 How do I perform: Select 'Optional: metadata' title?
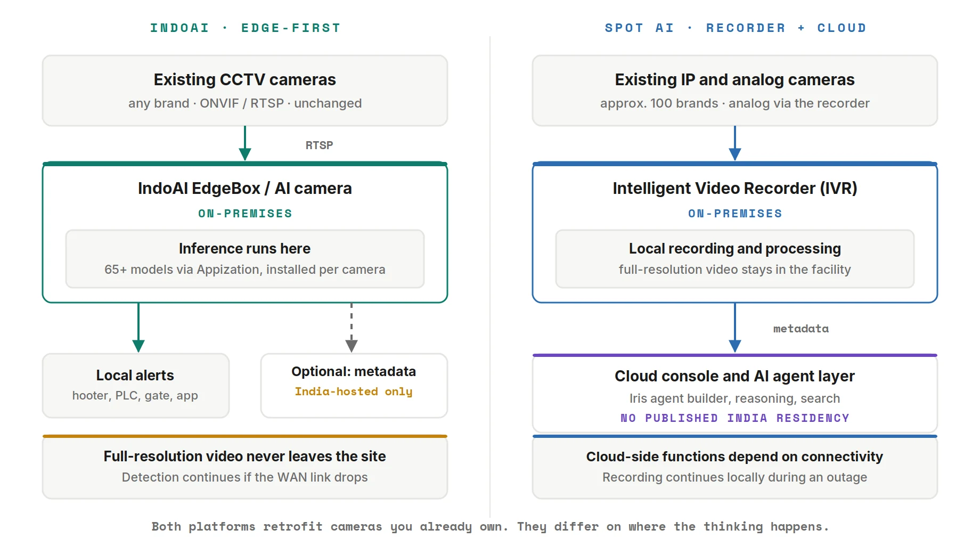[354, 371]
